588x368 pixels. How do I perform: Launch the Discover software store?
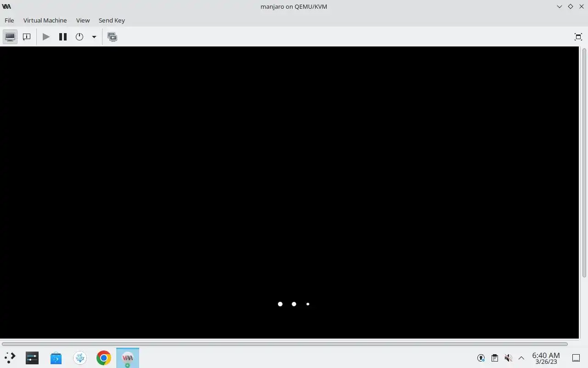[x=56, y=357]
